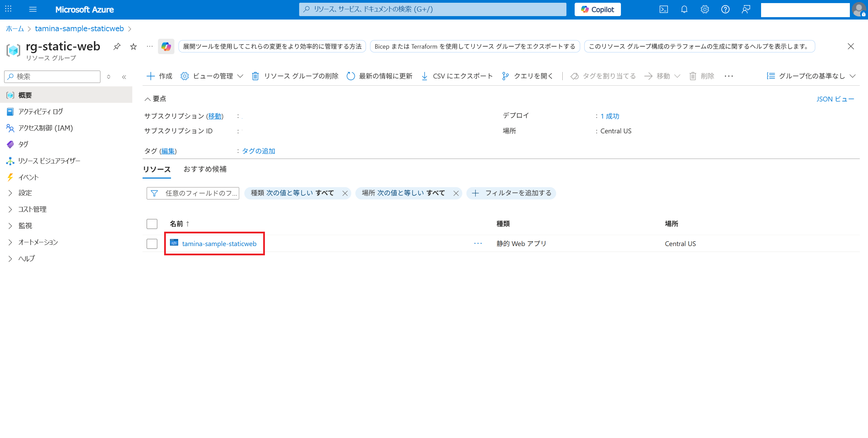Open tamina-sample-staticweb resource link
Image resolution: width=868 pixels, height=438 pixels.
click(x=219, y=244)
